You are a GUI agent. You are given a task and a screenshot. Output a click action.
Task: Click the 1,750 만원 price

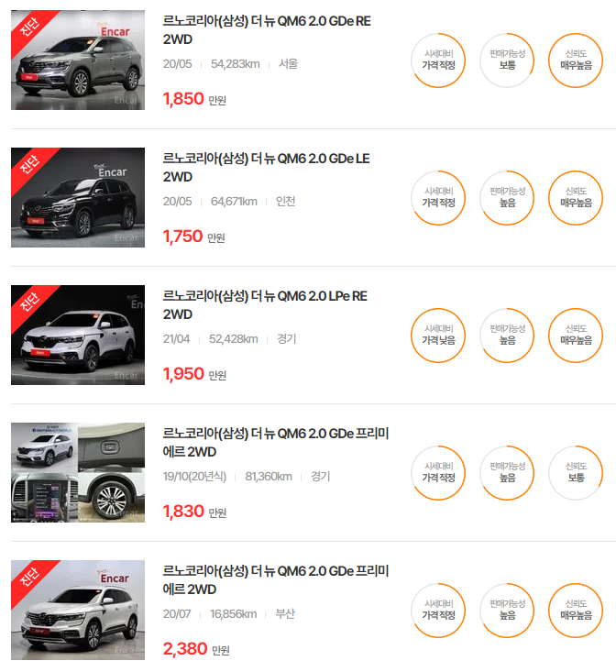[x=193, y=237]
